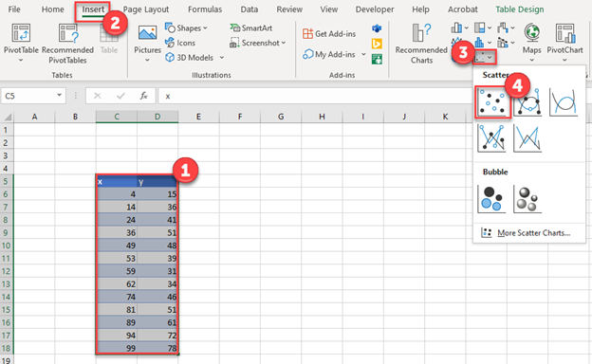Image resolution: width=592 pixels, height=364 pixels.
Task: Open Get Add-ins store
Action: pos(329,34)
